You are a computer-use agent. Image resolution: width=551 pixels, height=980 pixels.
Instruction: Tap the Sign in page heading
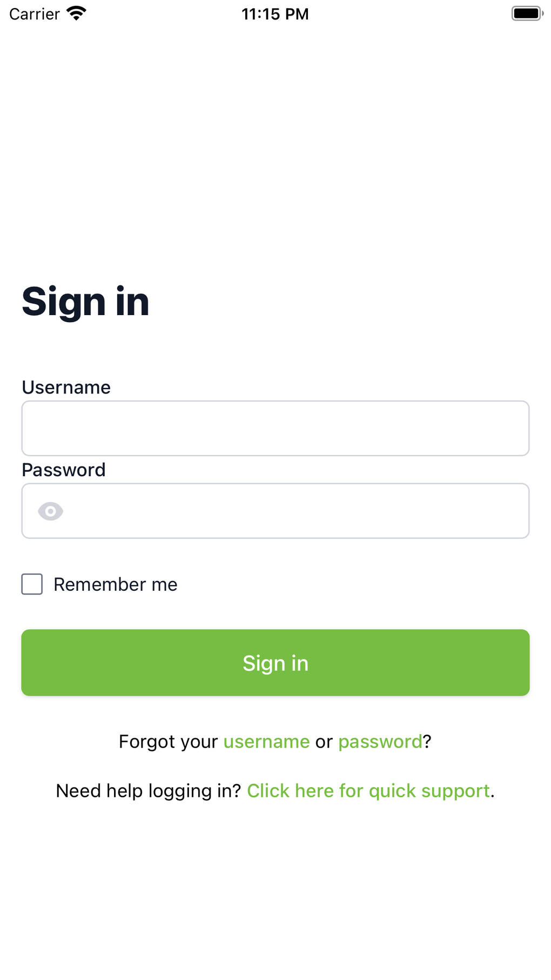[x=85, y=302]
